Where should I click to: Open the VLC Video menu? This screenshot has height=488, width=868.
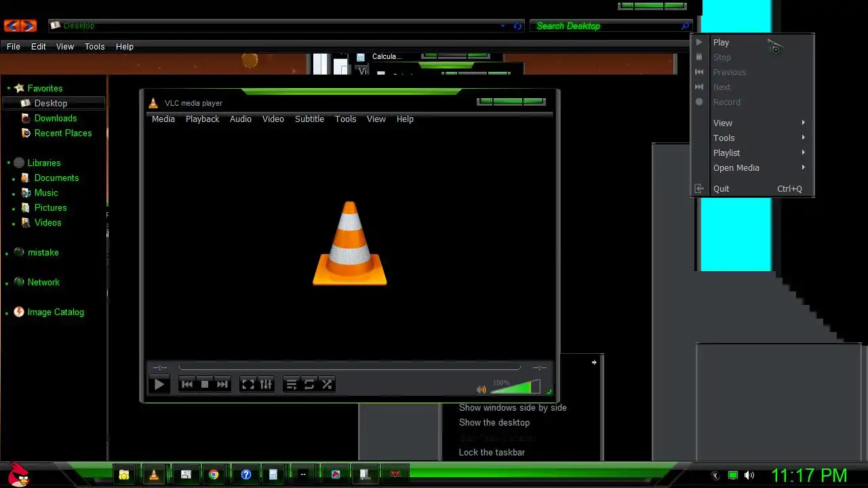pos(273,119)
